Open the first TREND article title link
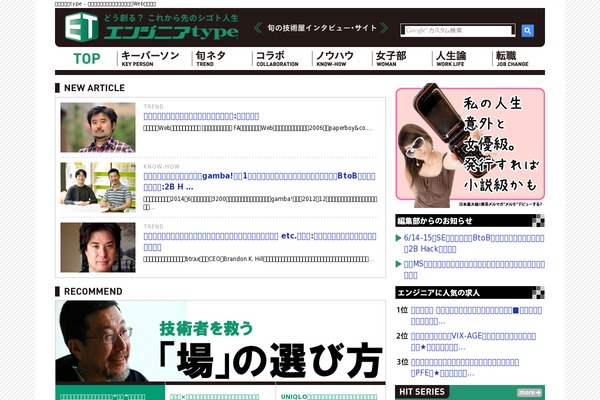600x400 pixels. pyautogui.click(x=201, y=116)
